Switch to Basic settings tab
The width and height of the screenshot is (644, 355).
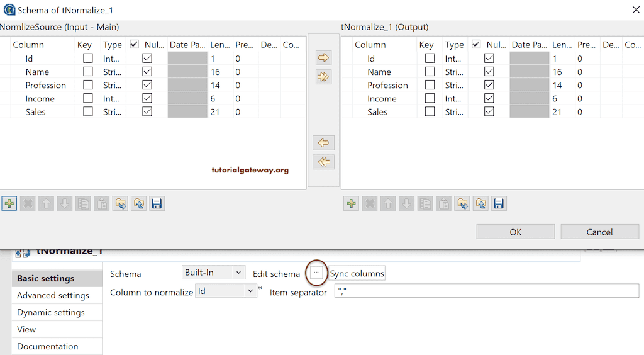(x=57, y=278)
